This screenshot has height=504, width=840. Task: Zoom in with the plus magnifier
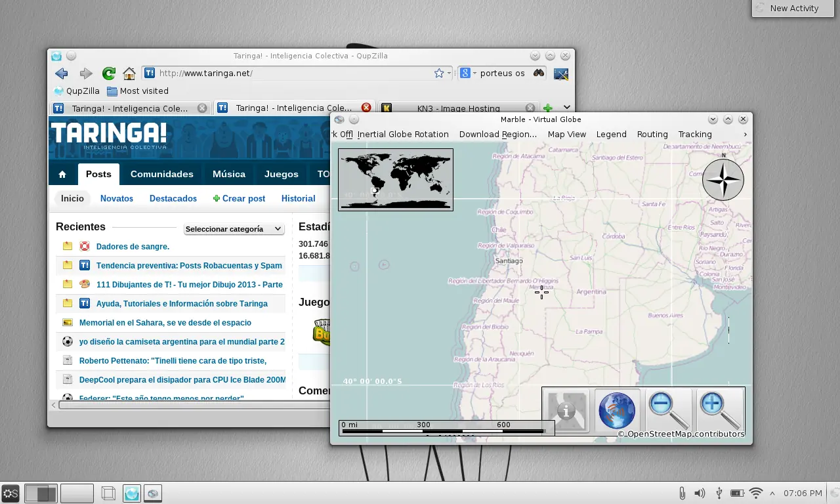719,411
